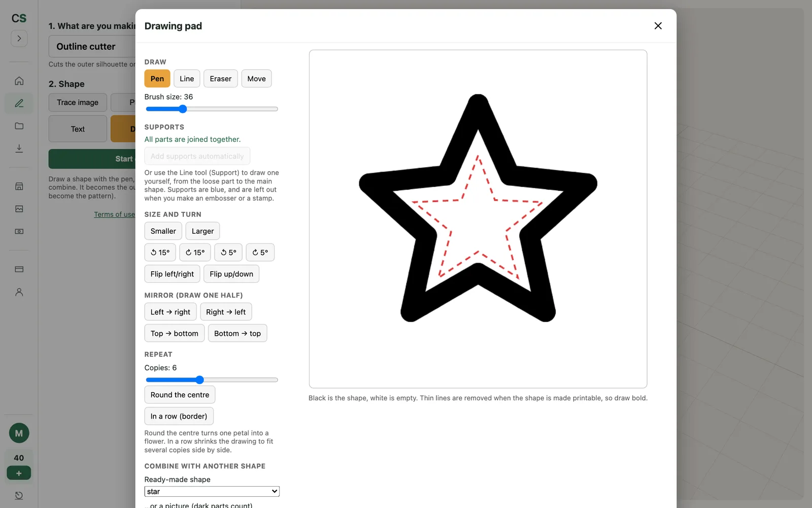The height and width of the screenshot is (508, 812).
Task: Click the green plus credits button
Action: [19, 473]
